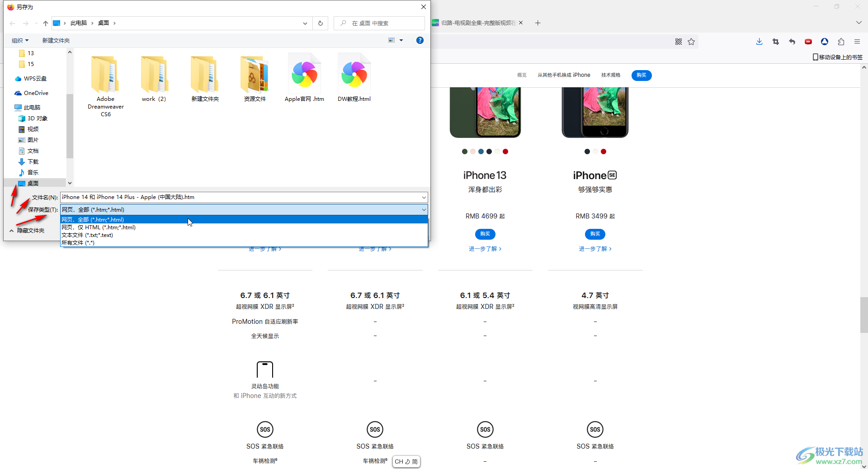This screenshot has height=469, width=868.
Task: Click 购买 button in page nav bar
Action: (x=642, y=75)
